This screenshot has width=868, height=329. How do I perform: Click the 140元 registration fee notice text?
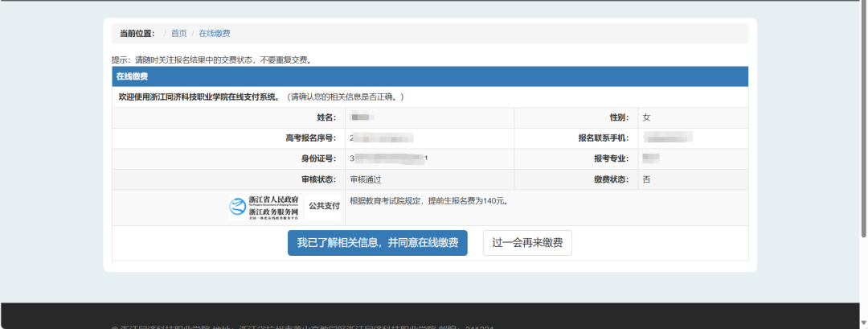429,201
